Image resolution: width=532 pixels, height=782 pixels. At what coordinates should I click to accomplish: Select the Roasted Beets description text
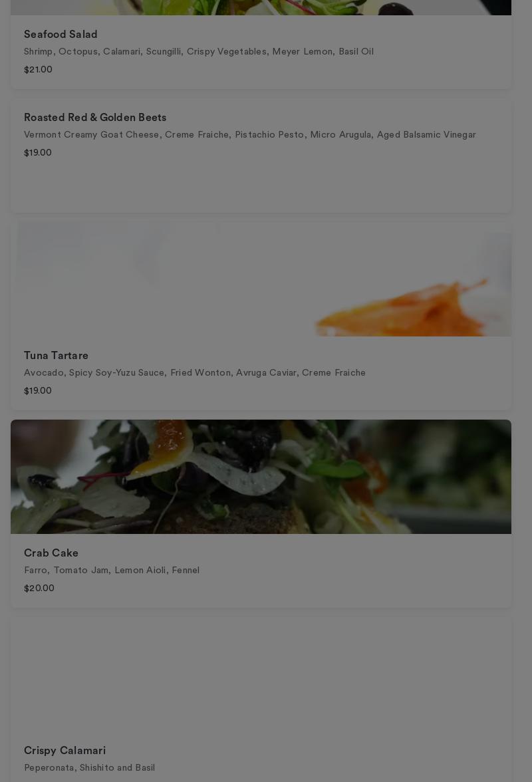250,134
